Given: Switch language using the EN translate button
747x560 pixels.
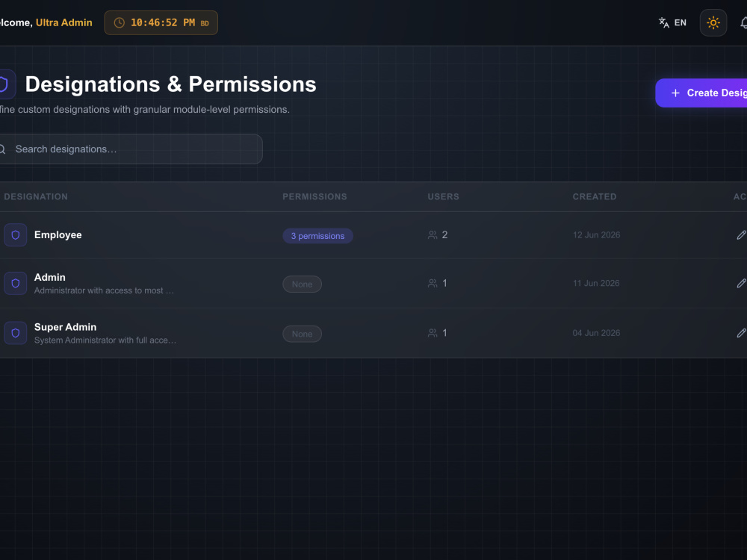Looking at the screenshot, I should point(672,22).
